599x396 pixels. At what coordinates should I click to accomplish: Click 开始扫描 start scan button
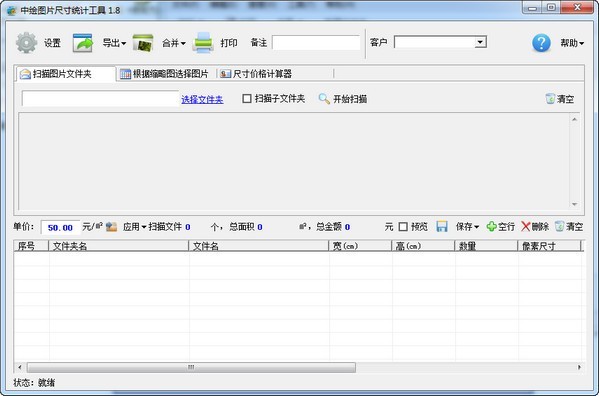pos(350,99)
